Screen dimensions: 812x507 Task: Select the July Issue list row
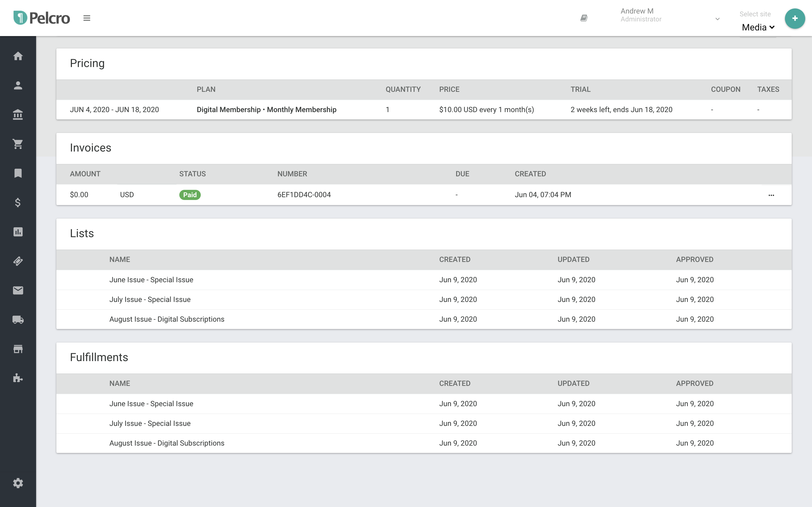tap(150, 299)
